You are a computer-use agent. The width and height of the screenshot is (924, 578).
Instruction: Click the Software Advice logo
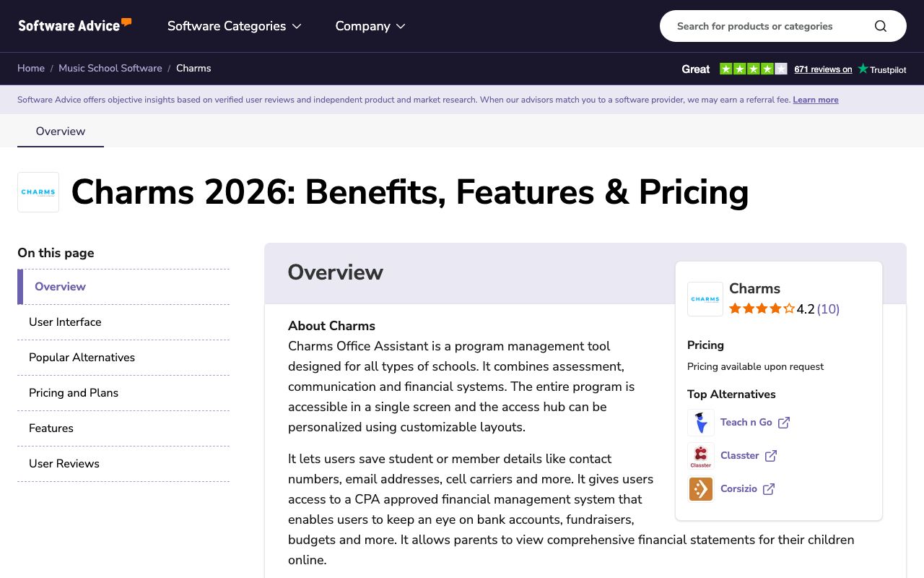tap(75, 25)
